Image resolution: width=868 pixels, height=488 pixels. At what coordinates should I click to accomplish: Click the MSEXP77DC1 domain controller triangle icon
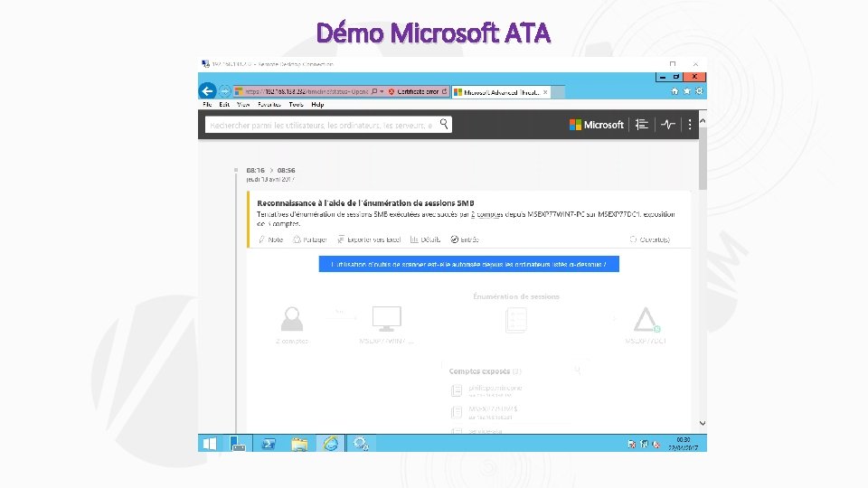646,320
